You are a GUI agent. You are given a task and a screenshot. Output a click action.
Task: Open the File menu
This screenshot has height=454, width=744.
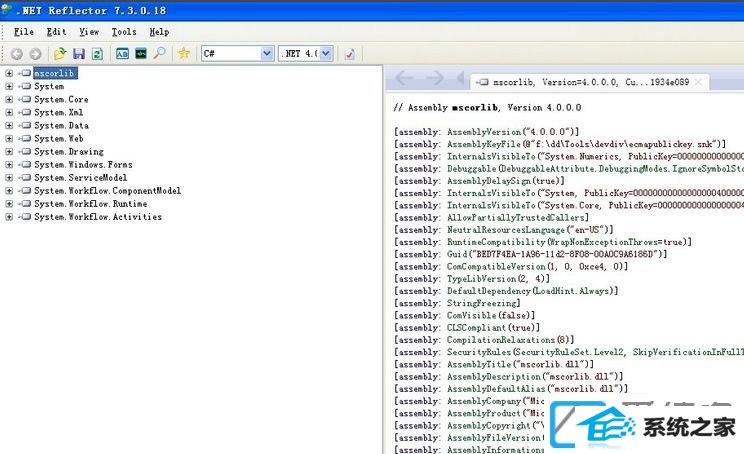(x=24, y=32)
